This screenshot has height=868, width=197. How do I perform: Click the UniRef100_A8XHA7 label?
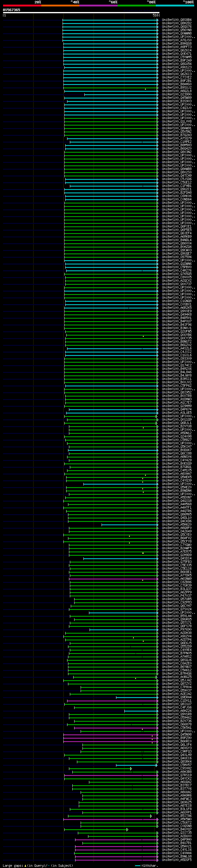click(177, 474)
